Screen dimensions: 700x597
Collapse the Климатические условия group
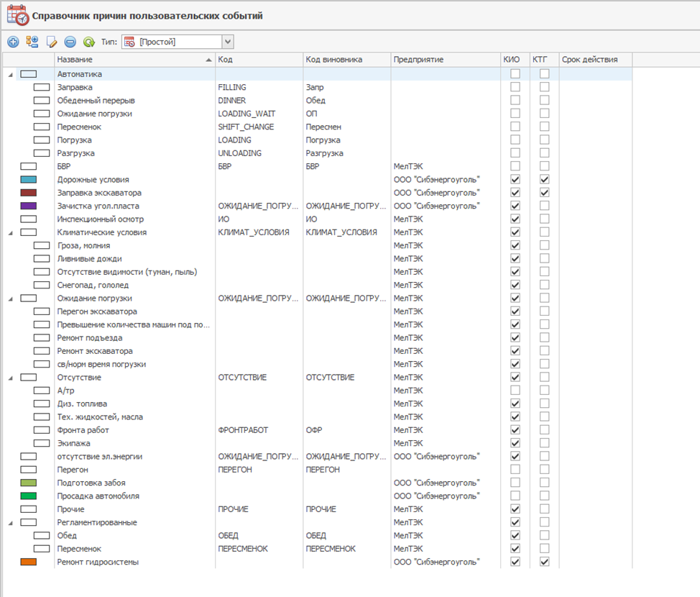point(10,233)
